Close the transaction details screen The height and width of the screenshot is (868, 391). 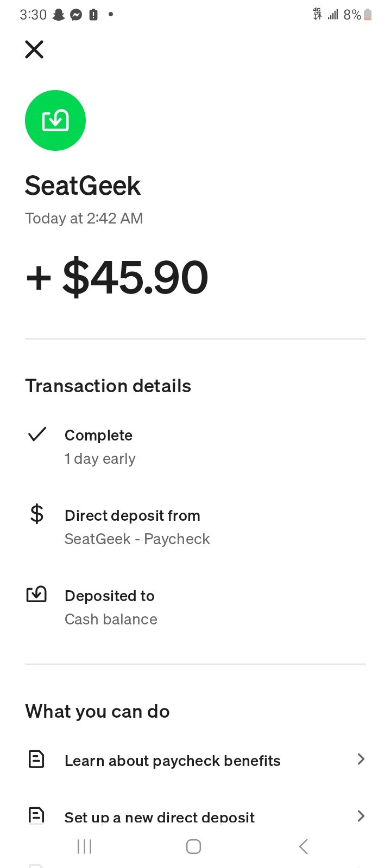(34, 49)
